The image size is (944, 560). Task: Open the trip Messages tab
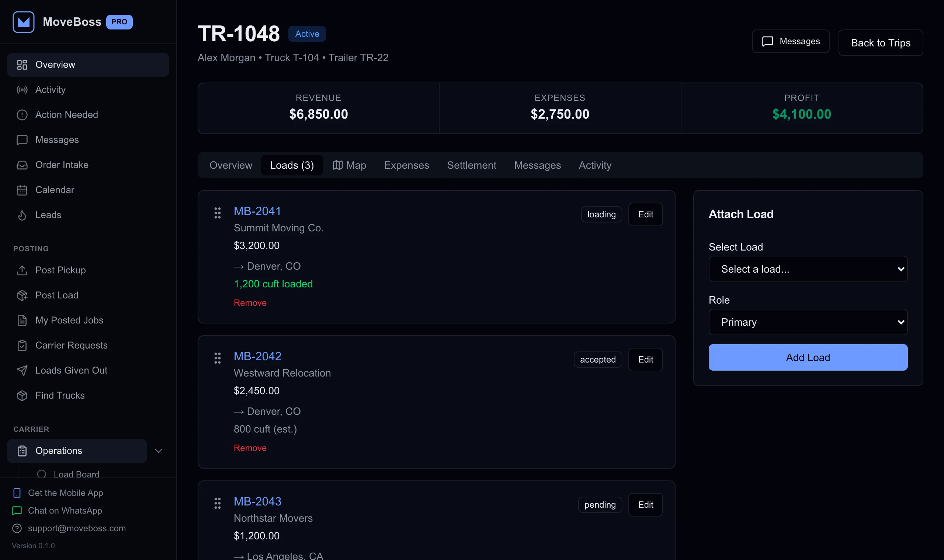(537, 165)
